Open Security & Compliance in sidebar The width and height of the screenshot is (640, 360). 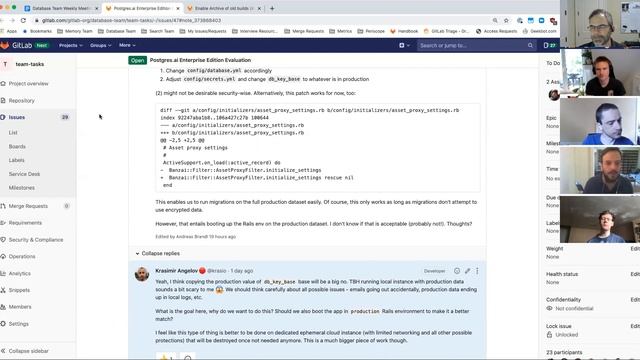tap(36, 240)
